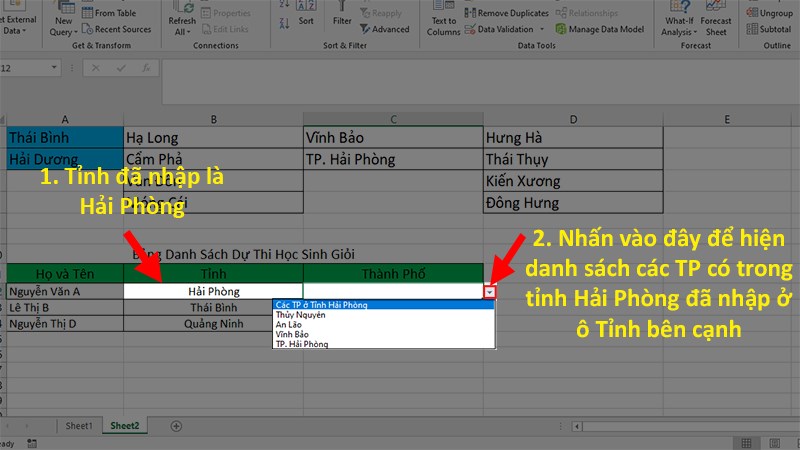Click the Remove Duplicates icon
800x450 pixels.
470,13
